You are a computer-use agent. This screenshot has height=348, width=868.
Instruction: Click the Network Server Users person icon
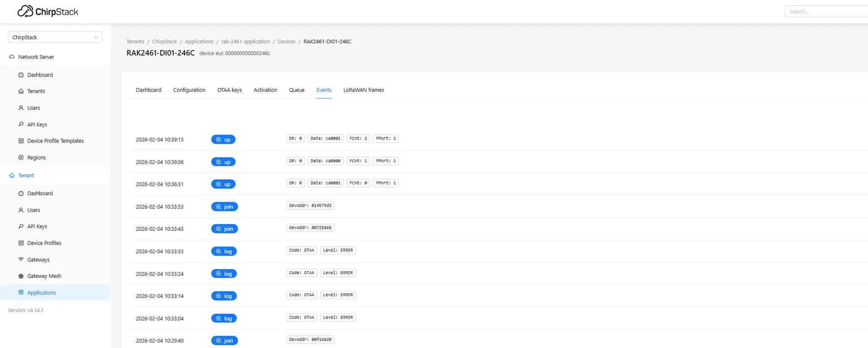21,108
